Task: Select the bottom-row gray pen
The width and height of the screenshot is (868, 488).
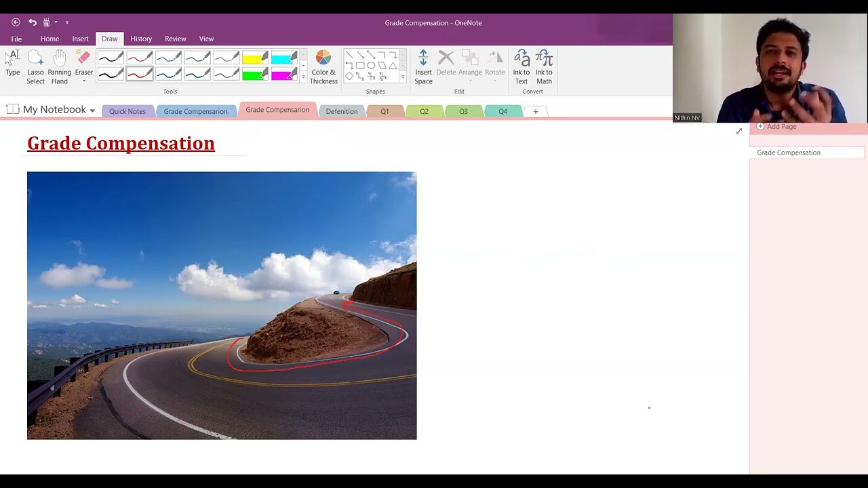Action: pyautogui.click(x=226, y=74)
